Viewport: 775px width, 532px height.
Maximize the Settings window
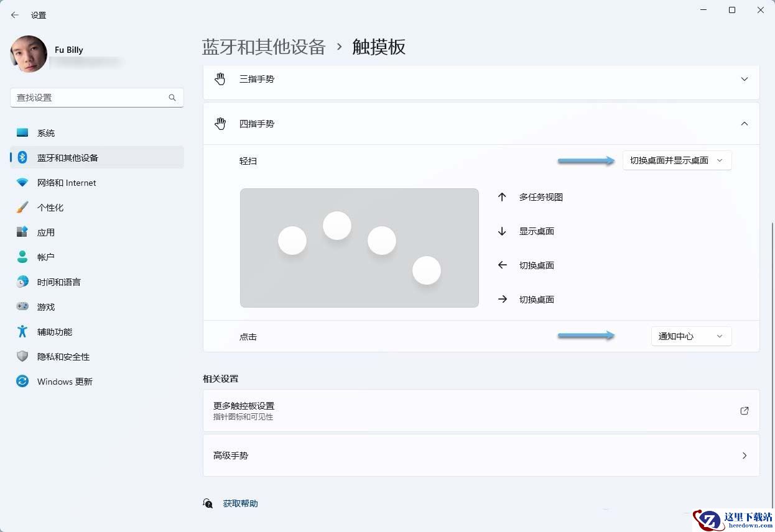point(732,10)
